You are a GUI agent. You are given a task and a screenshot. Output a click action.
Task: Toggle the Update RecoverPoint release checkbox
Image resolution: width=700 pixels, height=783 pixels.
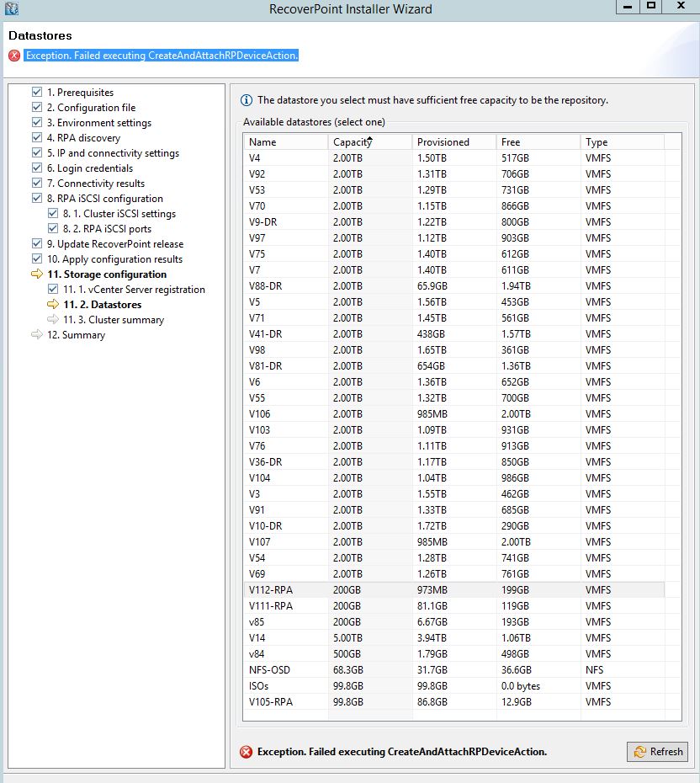tap(37, 243)
